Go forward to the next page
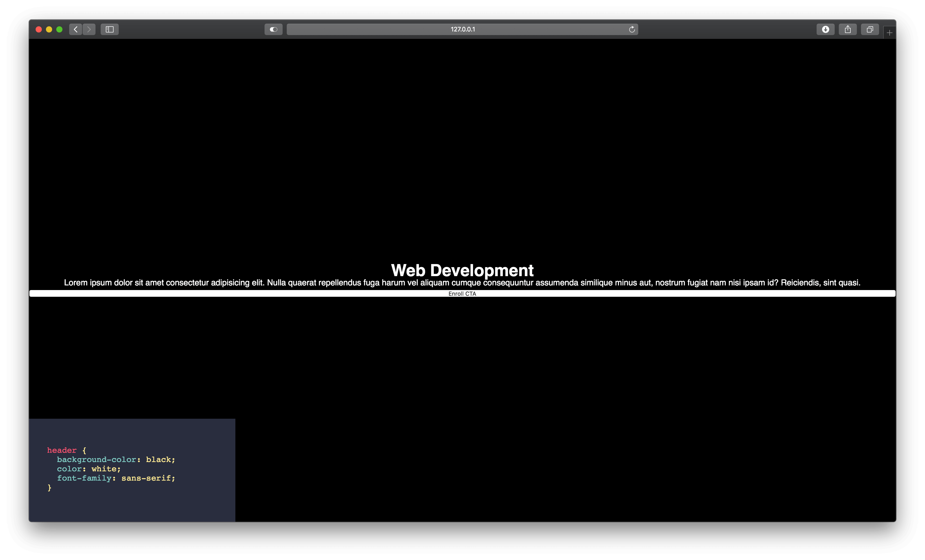This screenshot has width=925, height=560. click(x=89, y=29)
